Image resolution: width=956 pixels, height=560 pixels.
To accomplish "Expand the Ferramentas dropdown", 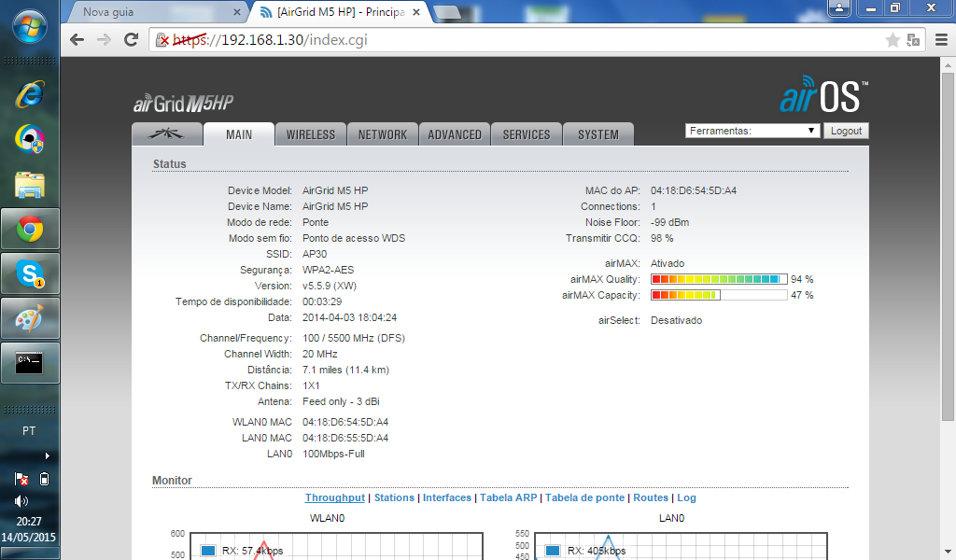I will pyautogui.click(x=752, y=131).
